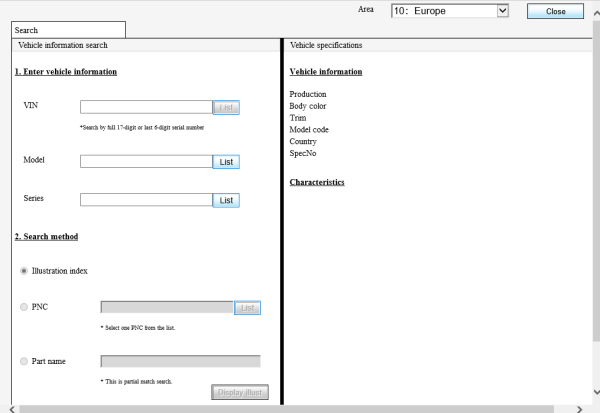This screenshot has height=413, width=600.
Task: Click the 'Production' label
Action: coord(308,94)
